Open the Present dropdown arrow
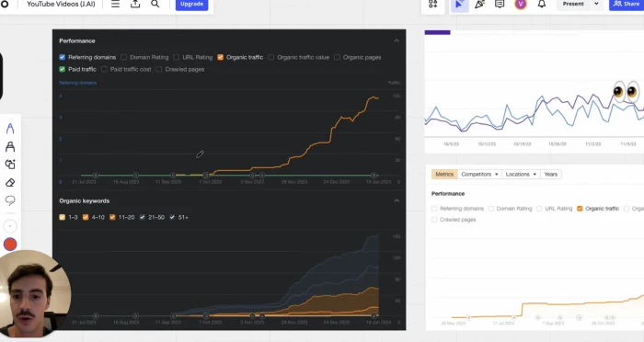 (x=596, y=4)
